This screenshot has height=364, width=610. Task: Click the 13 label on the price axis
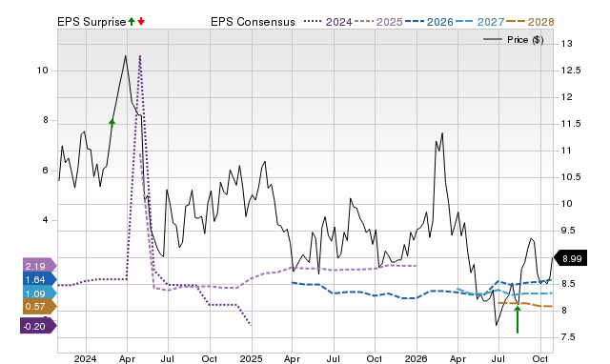(566, 44)
